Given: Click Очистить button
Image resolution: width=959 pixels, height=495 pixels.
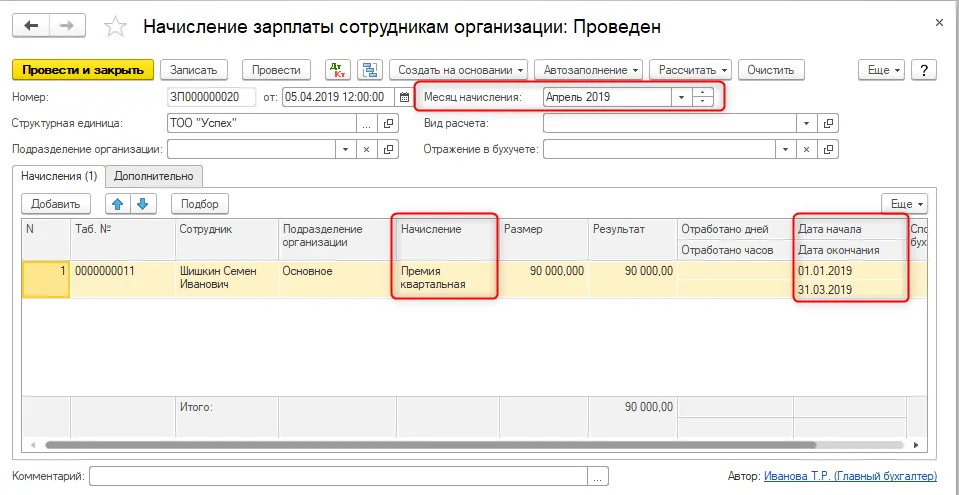Looking at the screenshot, I should pos(771,70).
